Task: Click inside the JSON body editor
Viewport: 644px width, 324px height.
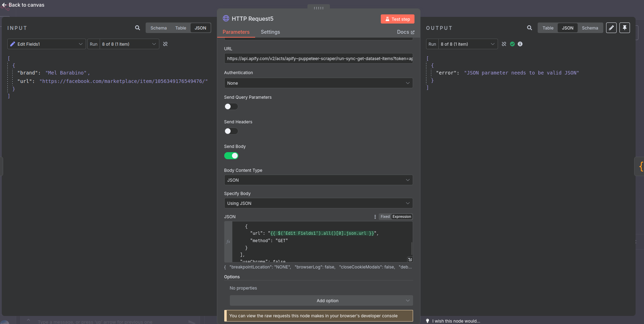Action: pos(322,241)
